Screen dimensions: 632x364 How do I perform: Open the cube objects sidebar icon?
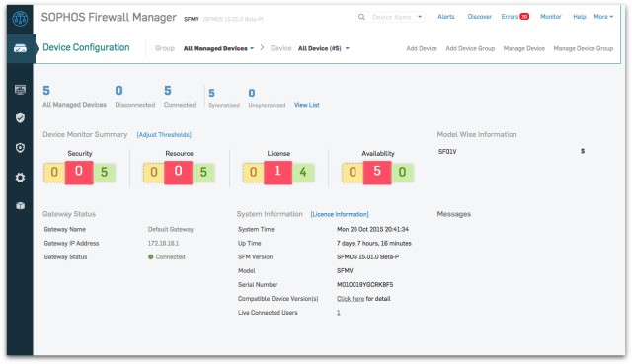[x=20, y=206]
